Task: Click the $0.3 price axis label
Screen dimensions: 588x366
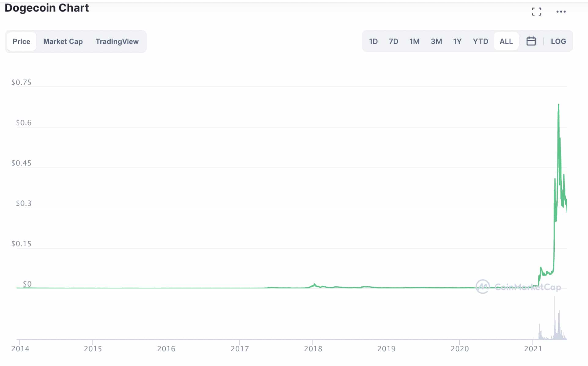Action: [x=24, y=203]
